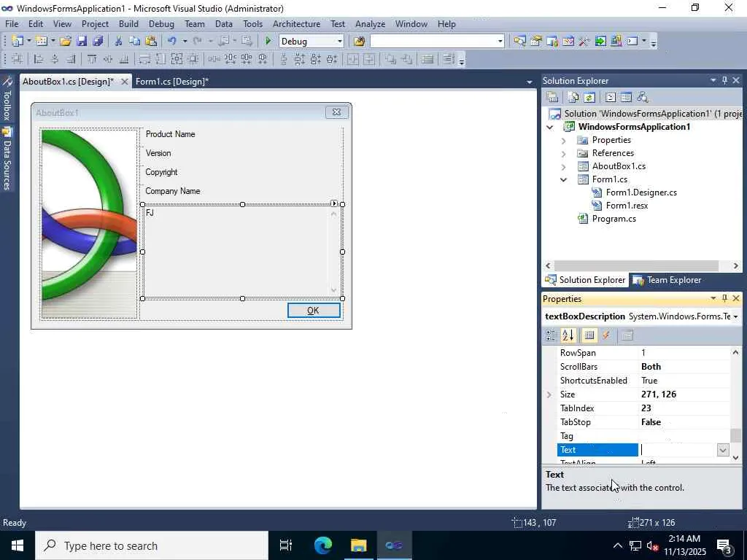Switch to Team Explorer tab
747x560 pixels.
[667, 280]
